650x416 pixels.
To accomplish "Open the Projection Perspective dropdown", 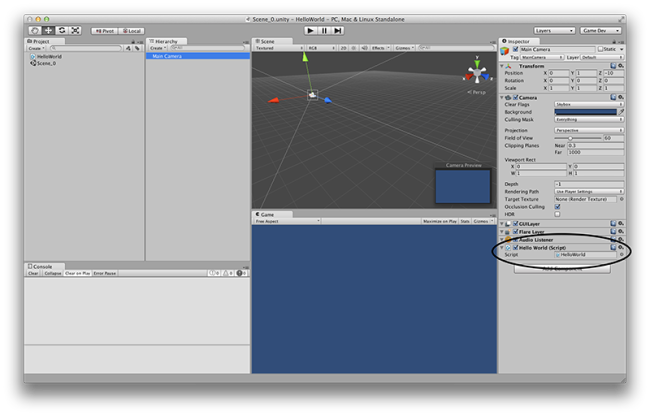I will click(589, 130).
